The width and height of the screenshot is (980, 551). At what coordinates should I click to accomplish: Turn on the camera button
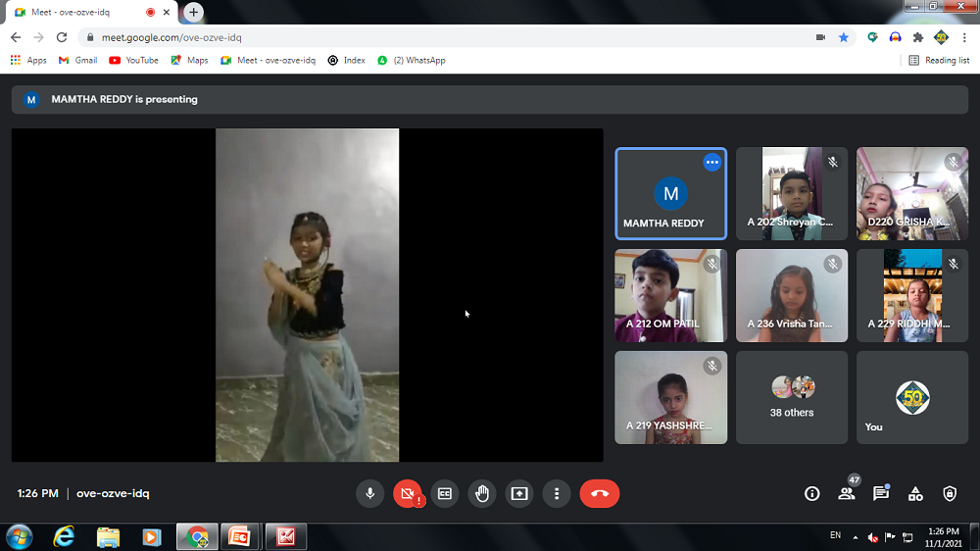pyautogui.click(x=407, y=494)
